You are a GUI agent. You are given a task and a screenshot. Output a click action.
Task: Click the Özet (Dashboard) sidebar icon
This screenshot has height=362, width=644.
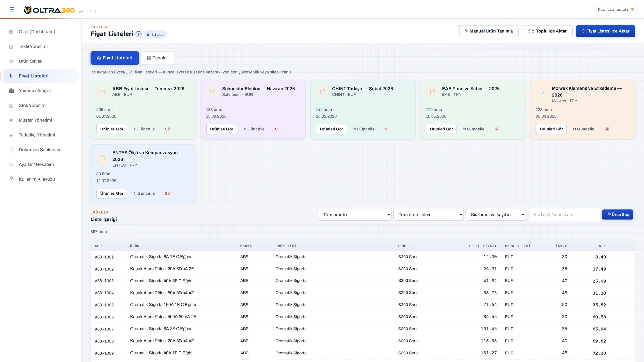pos(11,32)
